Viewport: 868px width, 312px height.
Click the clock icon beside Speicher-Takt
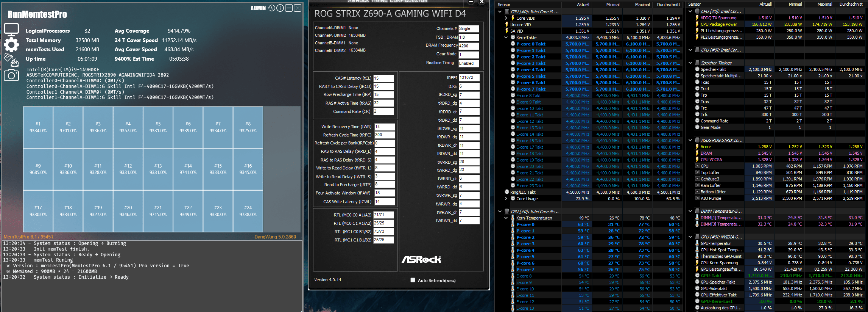pos(697,69)
